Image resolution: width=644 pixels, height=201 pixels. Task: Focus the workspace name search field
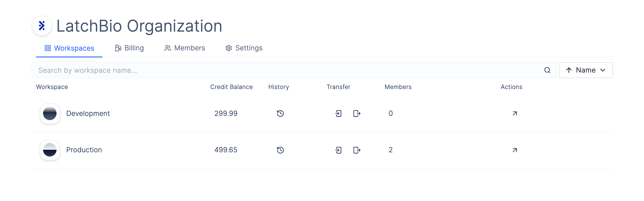[x=294, y=70]
